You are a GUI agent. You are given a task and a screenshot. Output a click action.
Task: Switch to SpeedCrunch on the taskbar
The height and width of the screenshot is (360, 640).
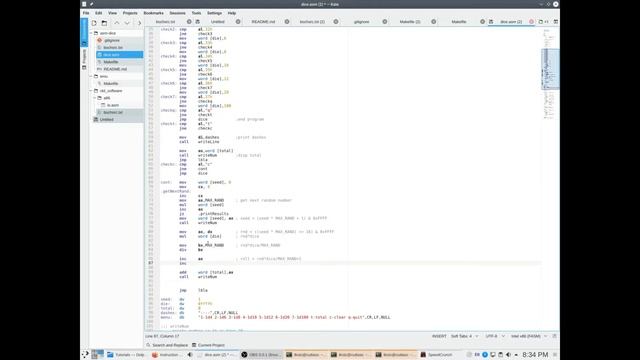coord(437,355)
